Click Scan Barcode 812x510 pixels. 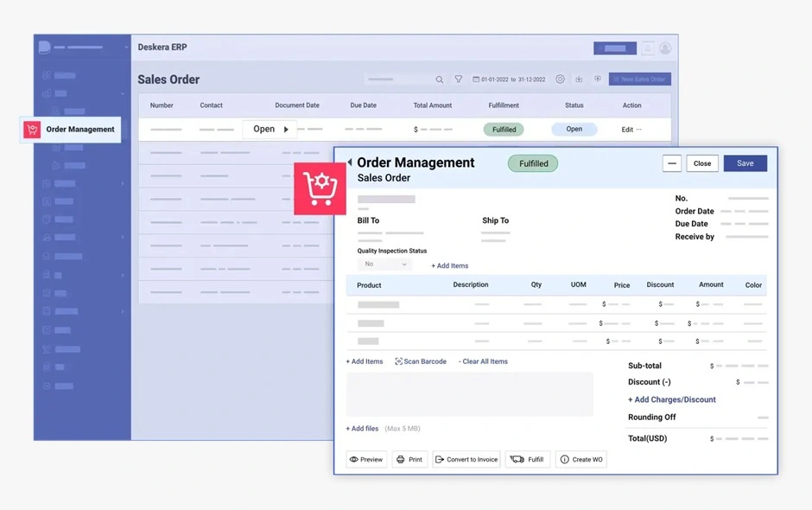point(421,361)
